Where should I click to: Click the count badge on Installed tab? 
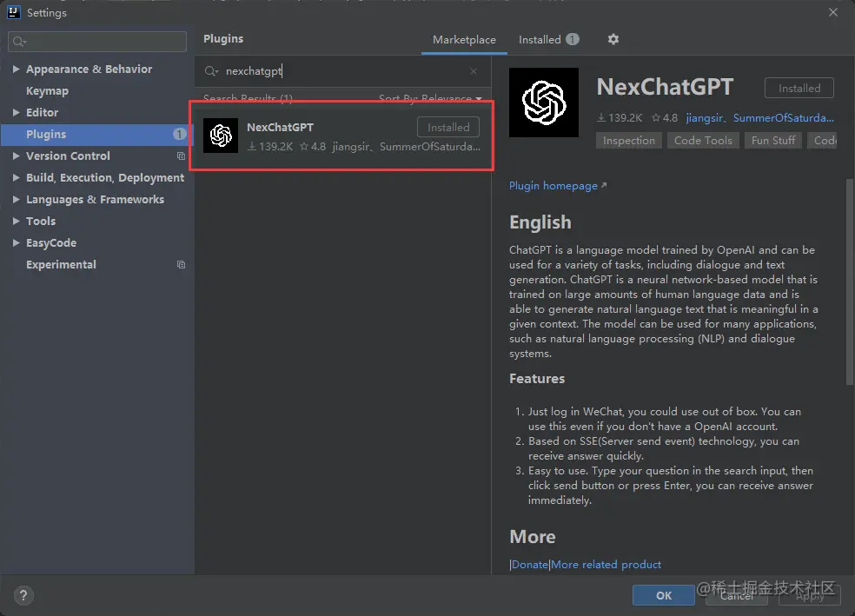coord(572,39)
